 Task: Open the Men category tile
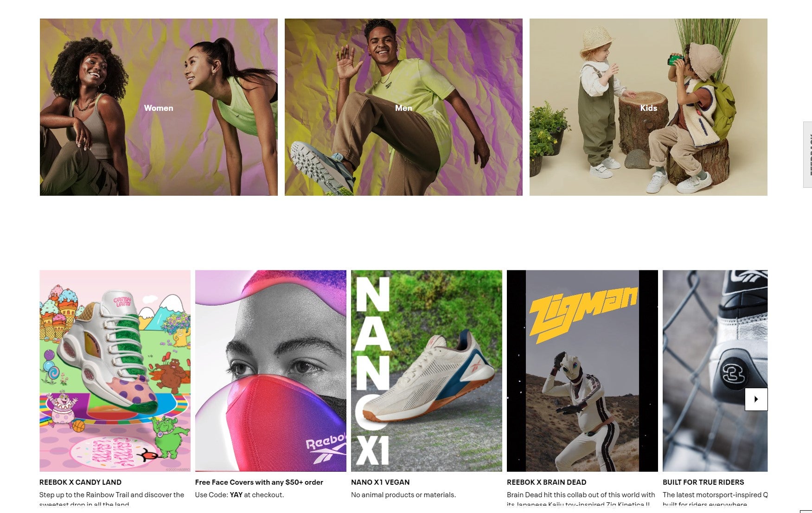click(403, 107)
